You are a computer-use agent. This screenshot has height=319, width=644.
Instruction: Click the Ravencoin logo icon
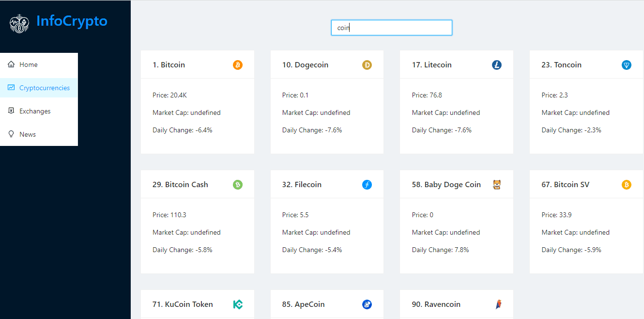point(498,304)
